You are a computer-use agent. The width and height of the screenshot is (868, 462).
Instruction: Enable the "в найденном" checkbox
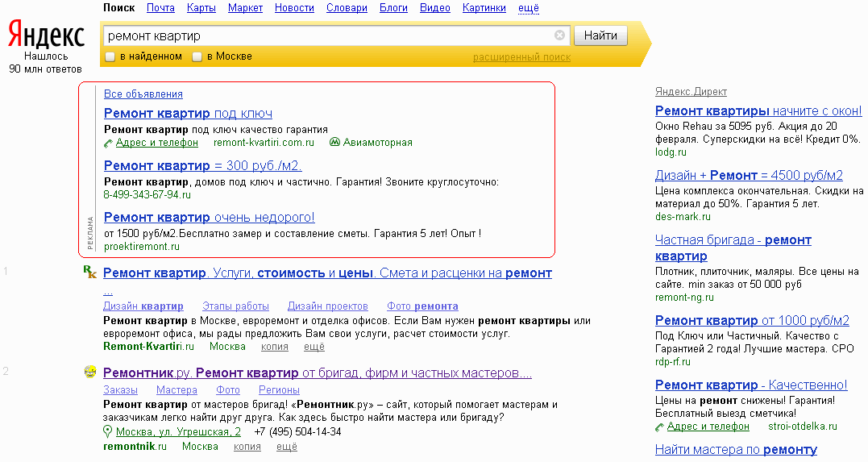[110, 56]
